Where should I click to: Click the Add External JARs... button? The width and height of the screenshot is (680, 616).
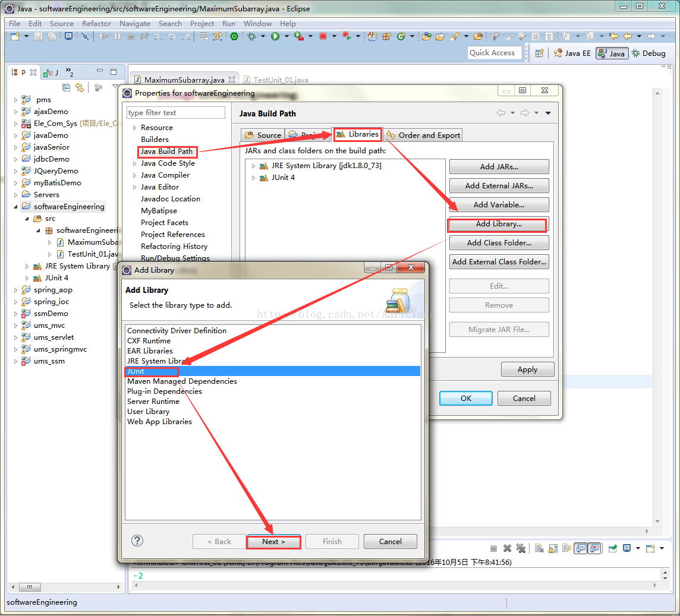(499, 186)
